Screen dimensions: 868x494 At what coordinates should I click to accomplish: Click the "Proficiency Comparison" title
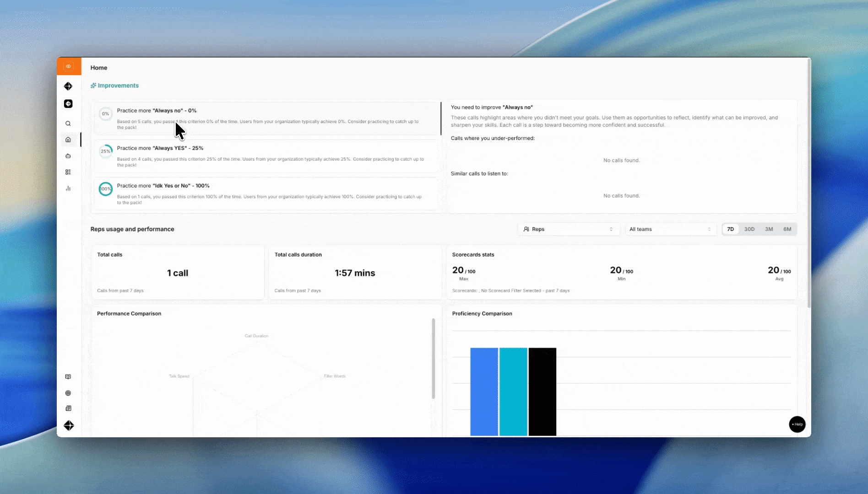pos(482,314)
